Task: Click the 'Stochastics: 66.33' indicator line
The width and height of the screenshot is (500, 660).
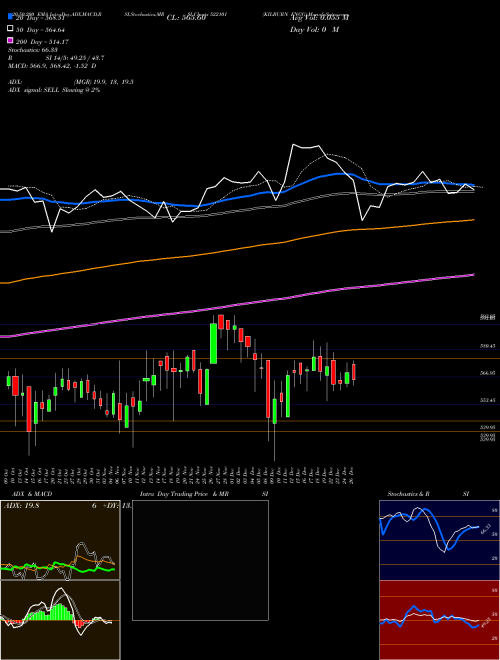Action: coord(32,50)
